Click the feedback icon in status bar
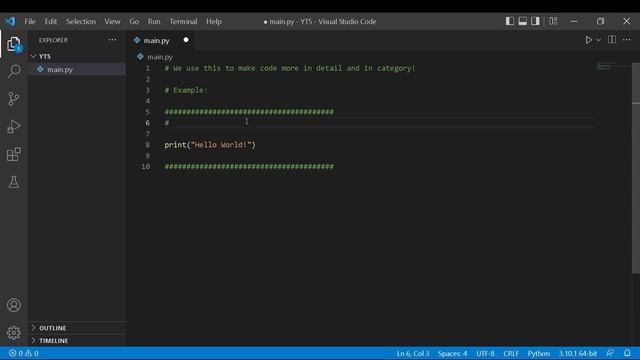The height and width of the screenshot is (360, 640). click(610, 353)
